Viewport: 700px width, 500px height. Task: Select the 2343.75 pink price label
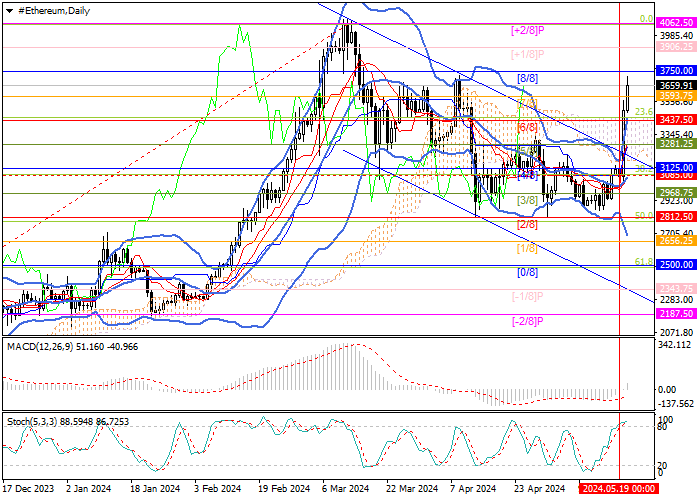tap(677, 289)
